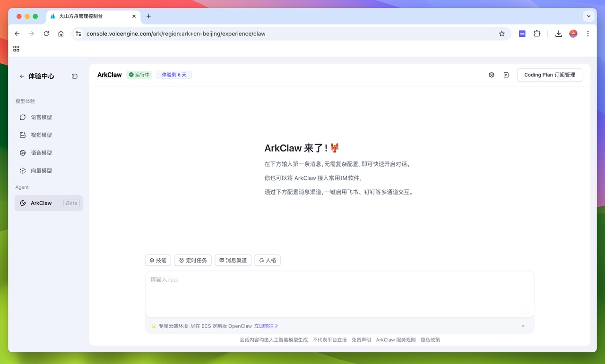Open the ArkClaw document/logs icon
Screen dimensions: 605x364
tap(506, 75)
